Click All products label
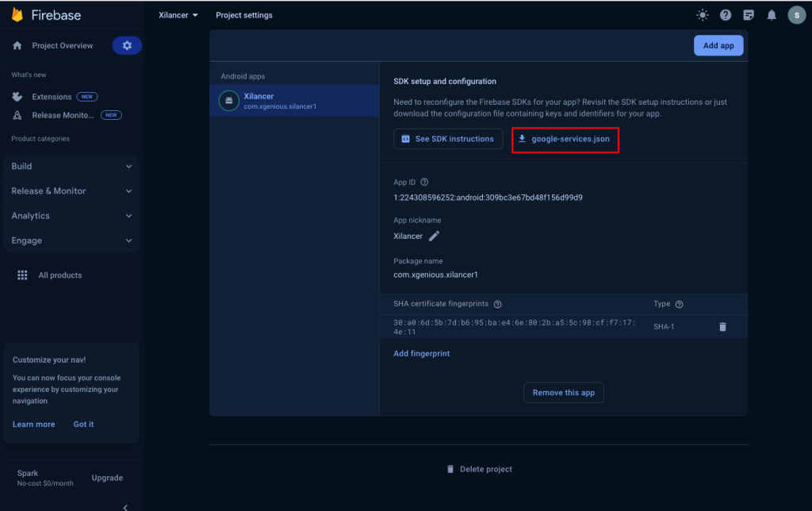Image resolution: width=812 pixels, height=511 pixels. click(60, 275)
